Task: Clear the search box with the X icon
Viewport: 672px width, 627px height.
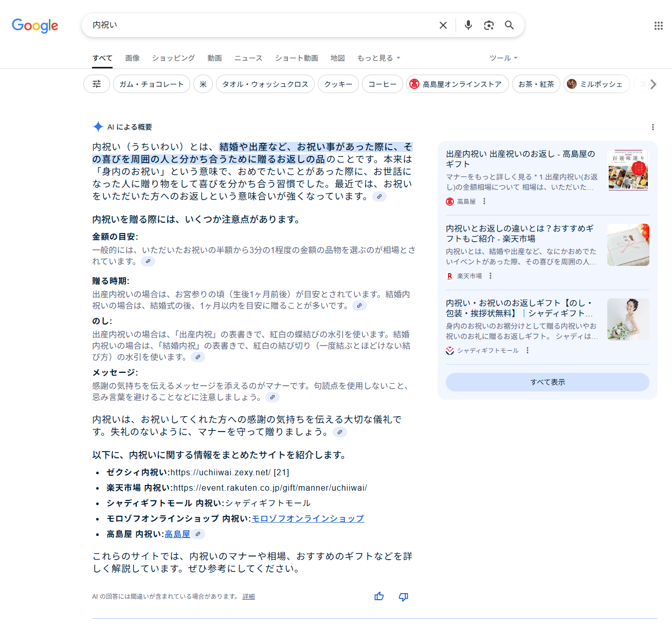Action: (x=443, y=25)
